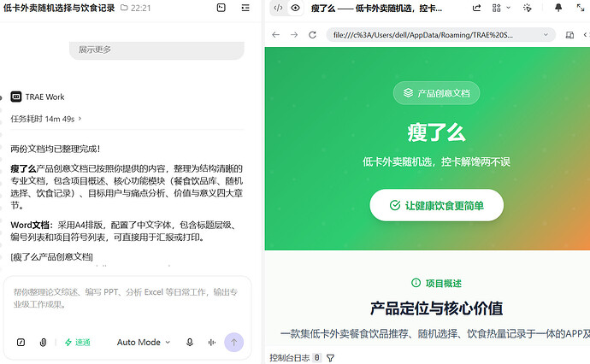Click the slash command icon in chat box
Screen dimensions: 590x364
coord(21,342)
